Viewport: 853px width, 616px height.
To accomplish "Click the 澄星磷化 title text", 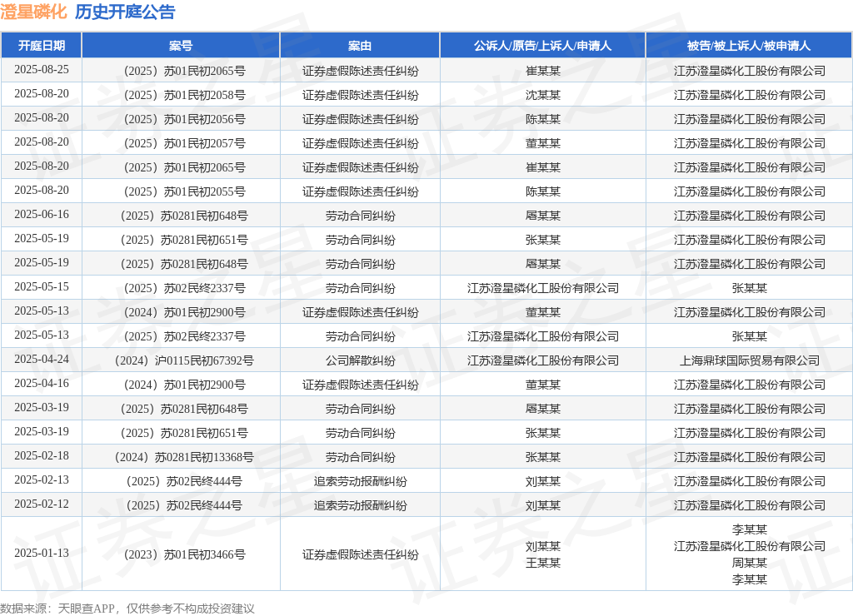I will pyautogui.click(x=33, y=12).
